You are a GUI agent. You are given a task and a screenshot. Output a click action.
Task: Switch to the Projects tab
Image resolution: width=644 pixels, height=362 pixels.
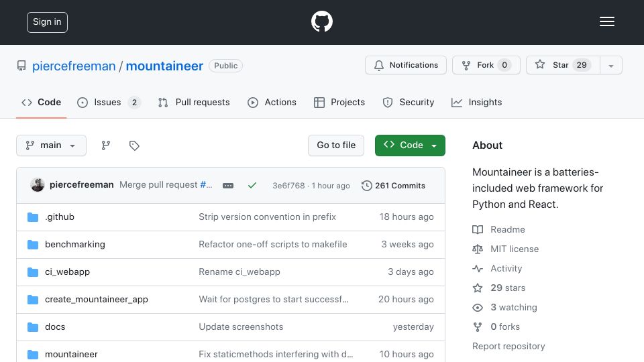[x=339, y=102]
